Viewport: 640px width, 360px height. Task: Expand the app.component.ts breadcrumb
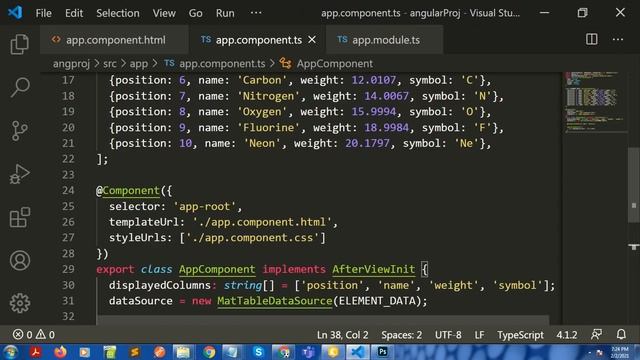click(x=215, y=64)
